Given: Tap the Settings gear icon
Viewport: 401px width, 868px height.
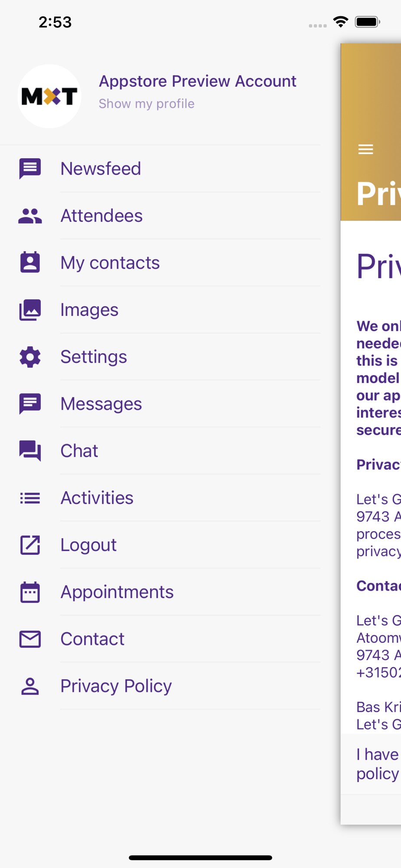Looking at the screenshot, I should pos(30,357).
